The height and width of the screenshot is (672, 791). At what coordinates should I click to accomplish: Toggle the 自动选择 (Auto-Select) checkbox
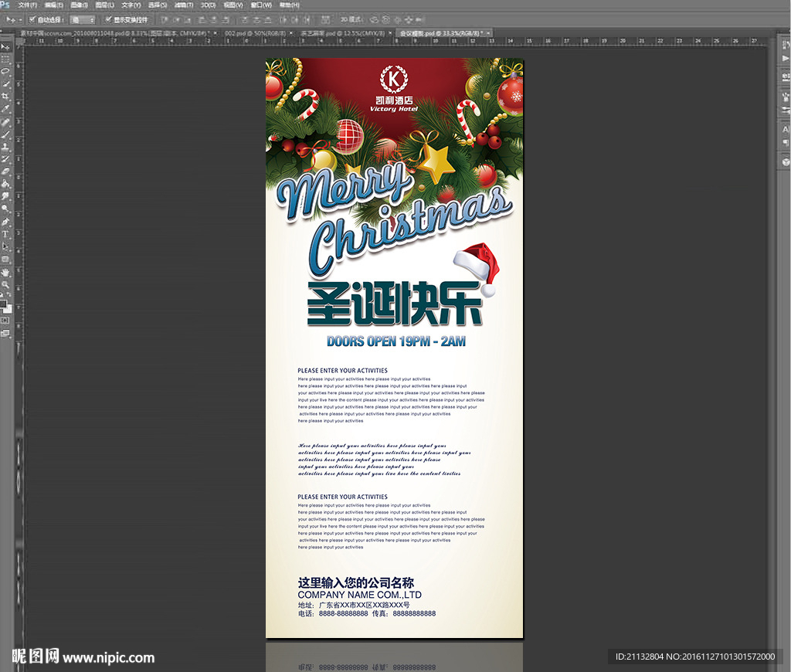coord(32,19)
